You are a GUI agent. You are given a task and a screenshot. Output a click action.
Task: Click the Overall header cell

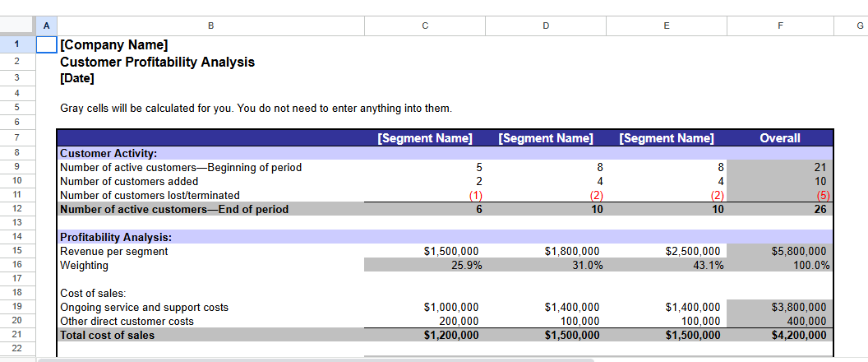point(780,138)
